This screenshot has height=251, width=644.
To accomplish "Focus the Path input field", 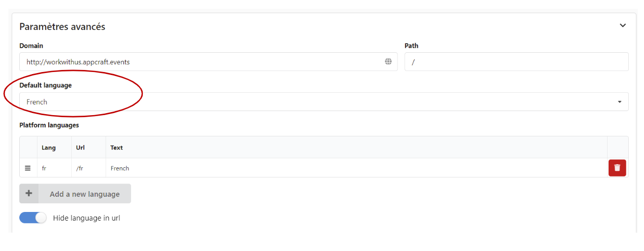I will click(516, 62).
